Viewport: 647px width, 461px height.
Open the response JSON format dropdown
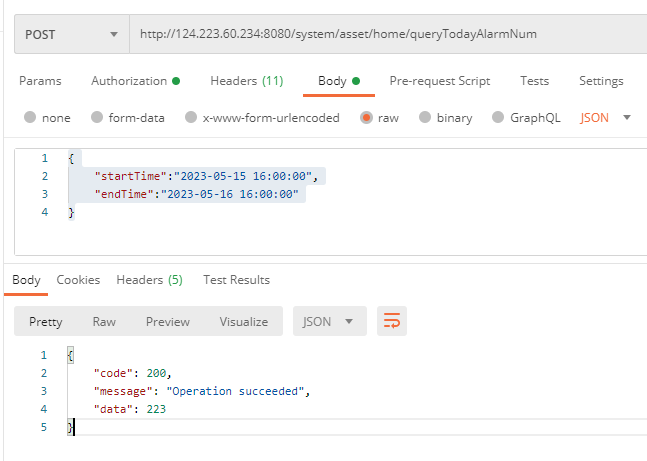tap(329, 321)
